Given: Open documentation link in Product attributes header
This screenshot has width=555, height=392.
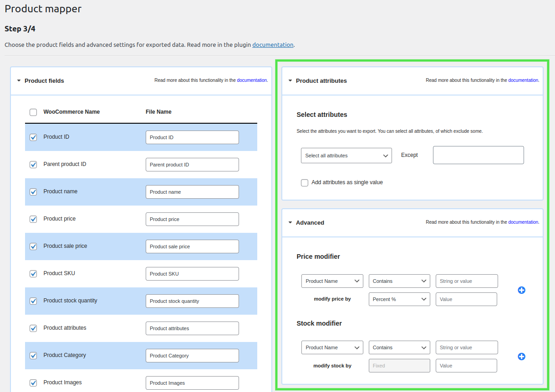Looking at the screenshot, I should tap(523, 80).
